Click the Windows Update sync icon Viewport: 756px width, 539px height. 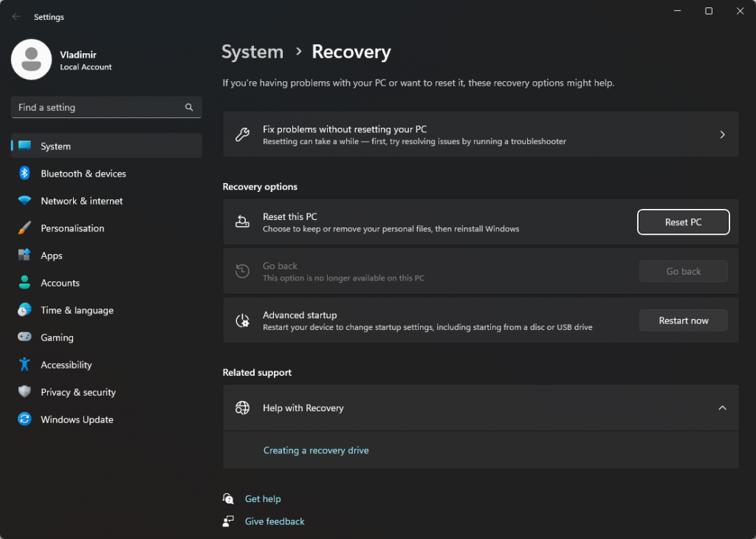point(24,419)
